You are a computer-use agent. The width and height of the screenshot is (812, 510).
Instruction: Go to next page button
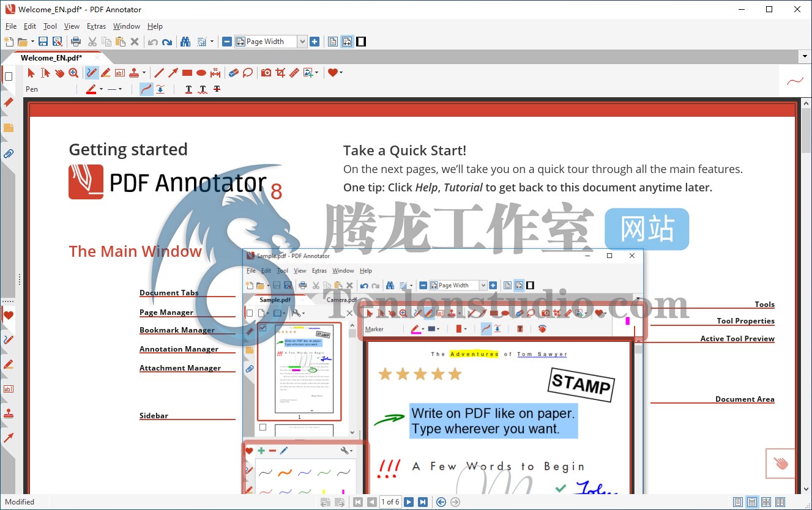tap(409, 502)
